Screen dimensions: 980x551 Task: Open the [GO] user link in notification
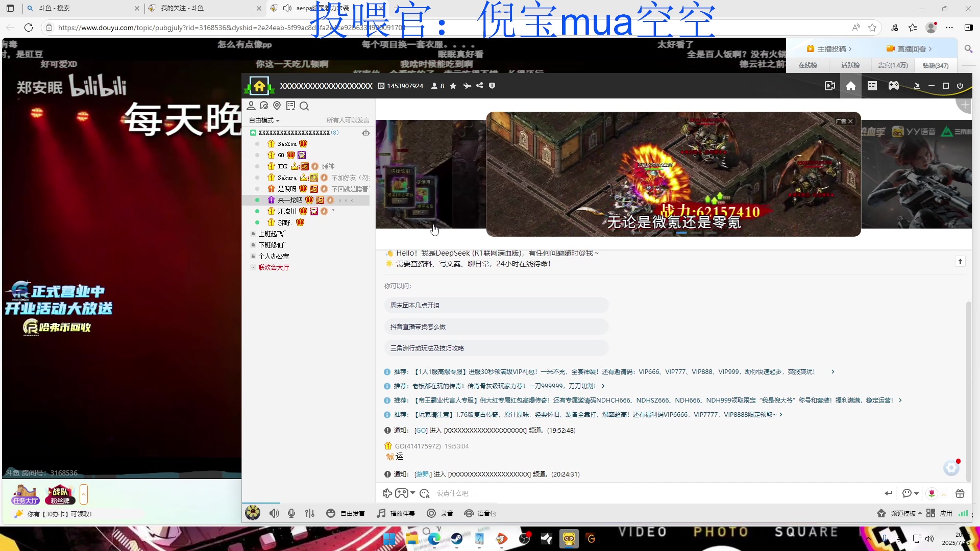pos(421,431)
